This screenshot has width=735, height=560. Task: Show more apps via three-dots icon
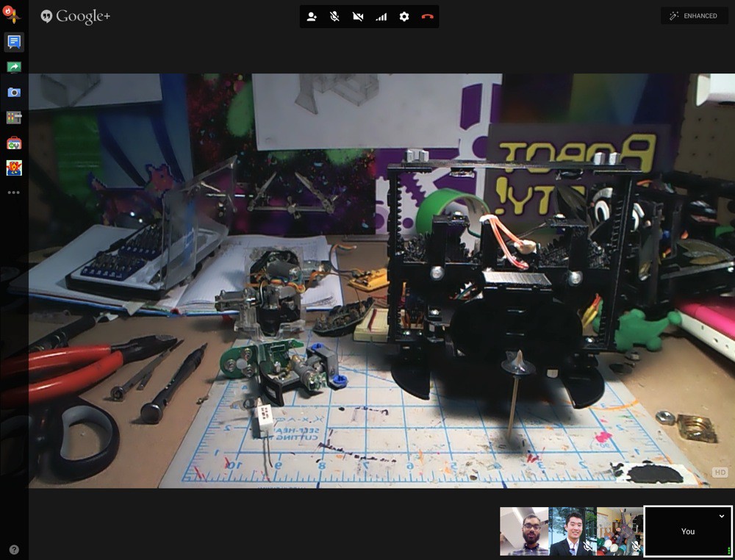pos(13,193)
